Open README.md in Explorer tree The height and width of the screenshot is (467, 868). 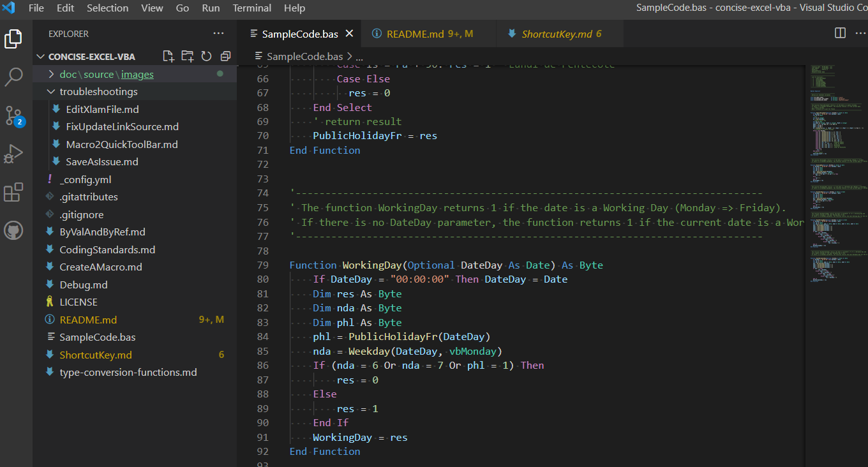(135, 320)
